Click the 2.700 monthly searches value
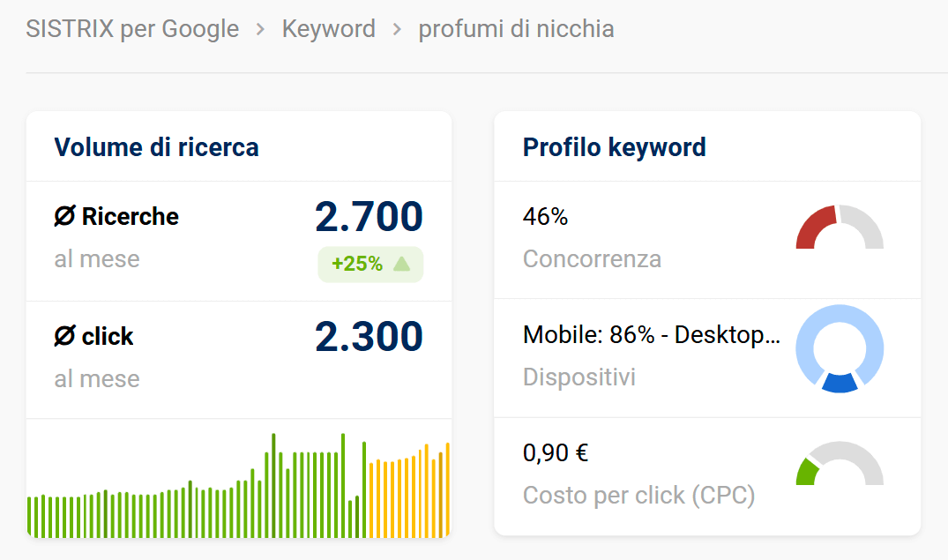This screenshot has width=948, height=560. tap(369, 217)
